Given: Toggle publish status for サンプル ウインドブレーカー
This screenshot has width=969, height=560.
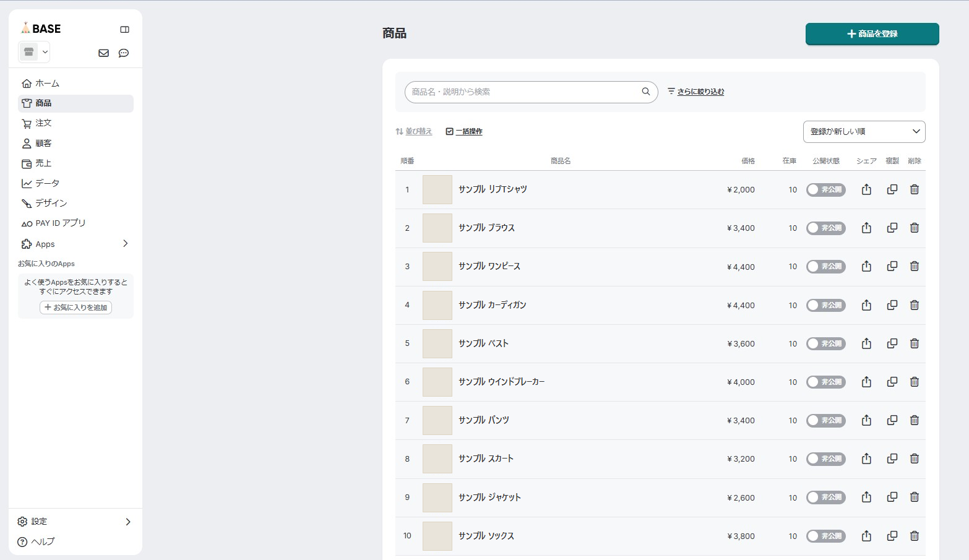Looking at the screenshot, I should 825,382.
